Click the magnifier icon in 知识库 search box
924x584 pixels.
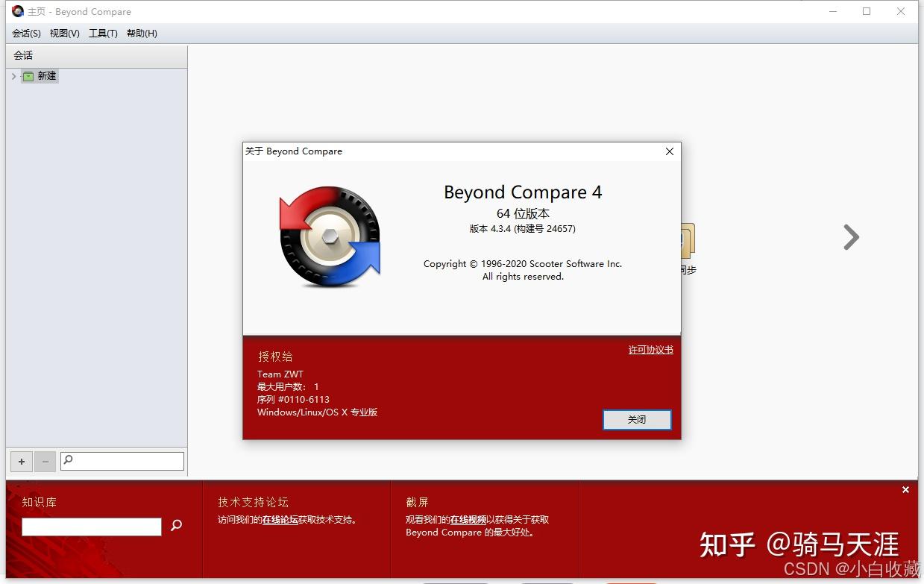[177, 527]
